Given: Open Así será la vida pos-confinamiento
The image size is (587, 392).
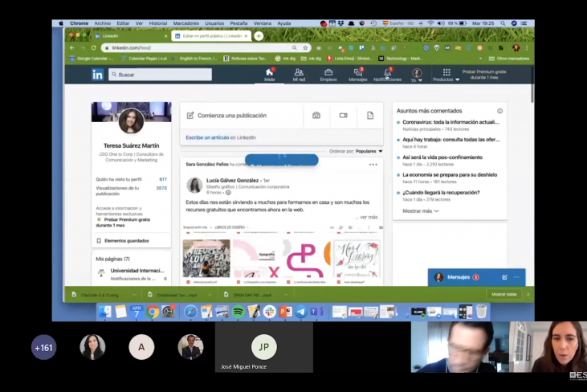Looking at the screenshot, I should point(442,157).
